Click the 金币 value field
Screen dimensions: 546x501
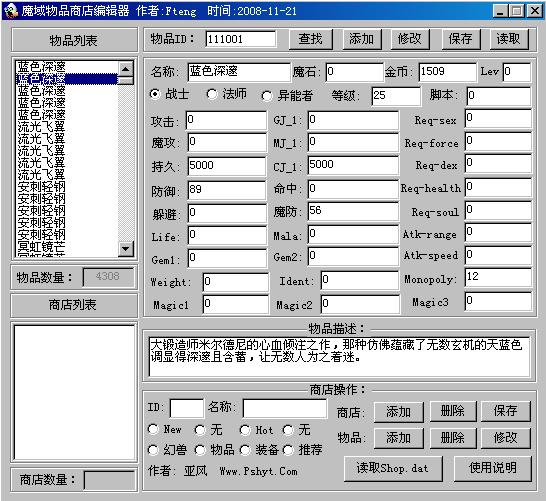point(447,72)
